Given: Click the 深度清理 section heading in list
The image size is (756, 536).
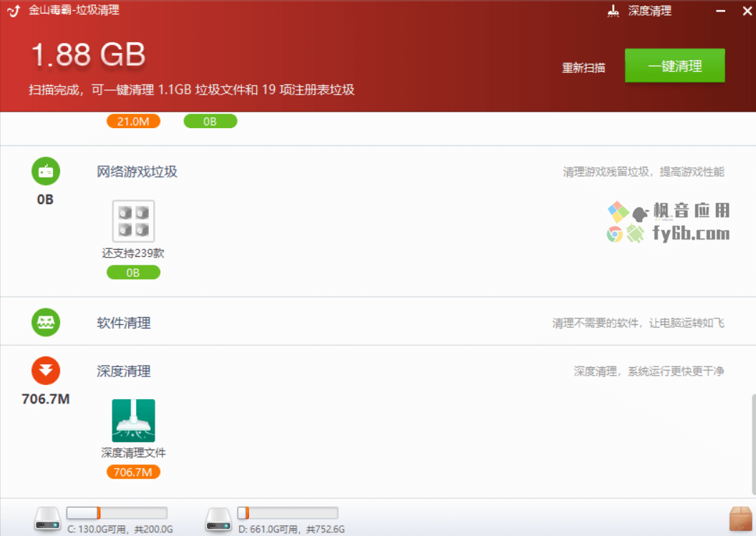Looking at the screenshot, I should [x=123, y=371].
